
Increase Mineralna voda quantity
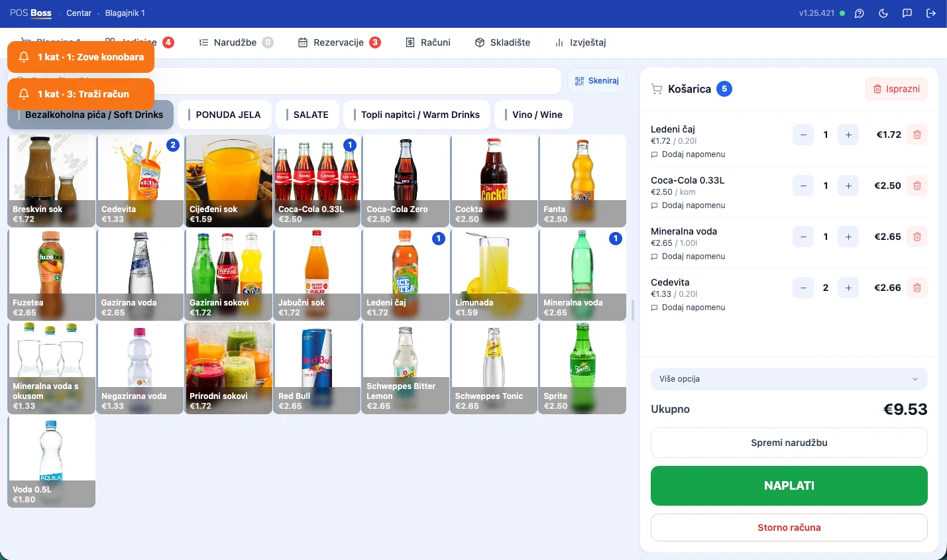point(848,237)
